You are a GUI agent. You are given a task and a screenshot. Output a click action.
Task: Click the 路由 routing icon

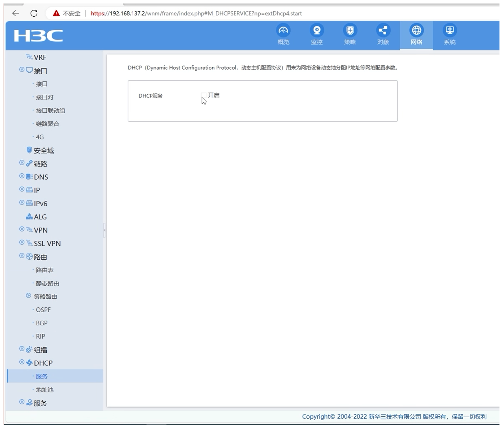click(29, 257)
